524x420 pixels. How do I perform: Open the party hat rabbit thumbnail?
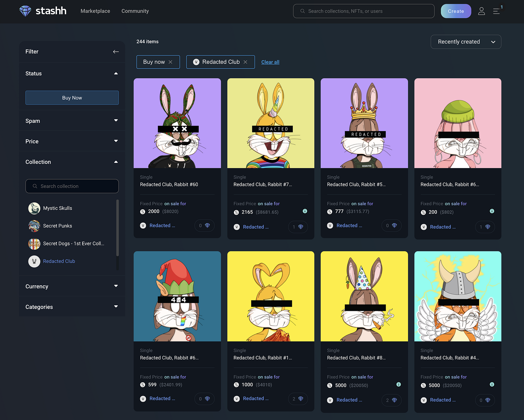coord(364,296)
